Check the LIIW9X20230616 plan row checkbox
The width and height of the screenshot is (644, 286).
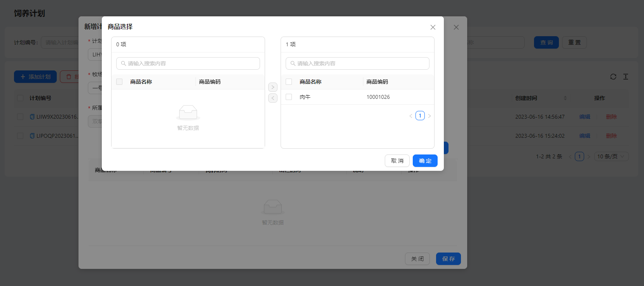coord(20,117)
